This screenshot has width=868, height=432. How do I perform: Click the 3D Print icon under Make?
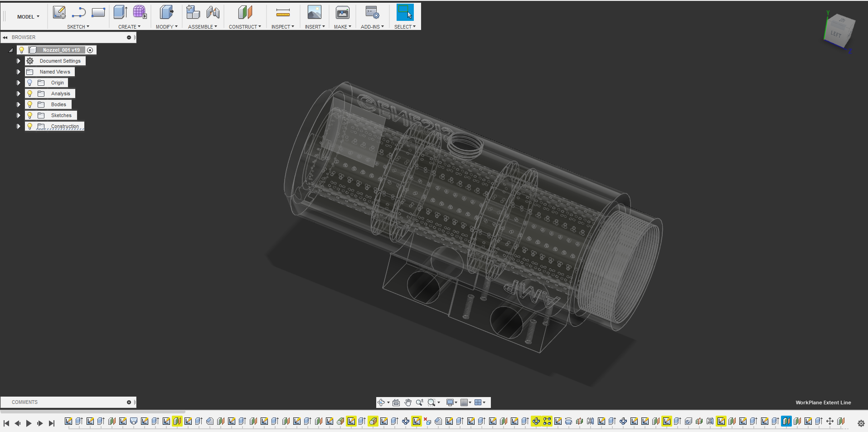[x=342, y=13]
